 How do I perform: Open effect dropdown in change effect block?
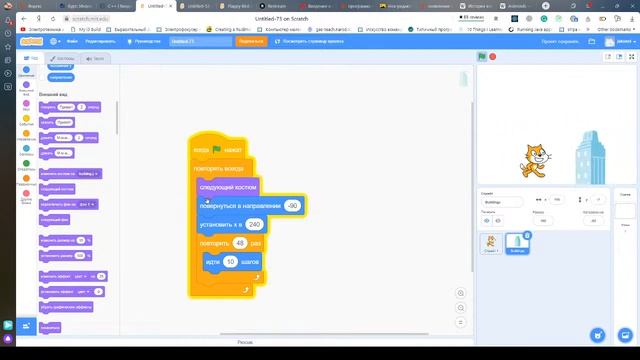[x=80, y=276]
